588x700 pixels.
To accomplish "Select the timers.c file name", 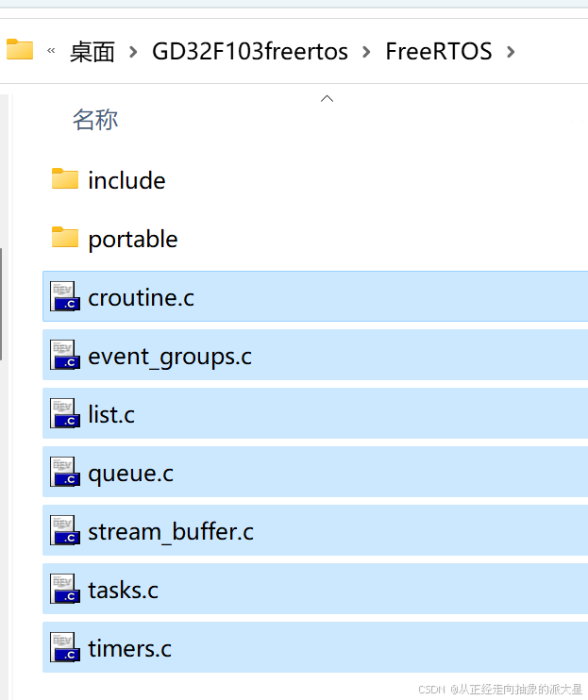I will click(x=130, y=648).
